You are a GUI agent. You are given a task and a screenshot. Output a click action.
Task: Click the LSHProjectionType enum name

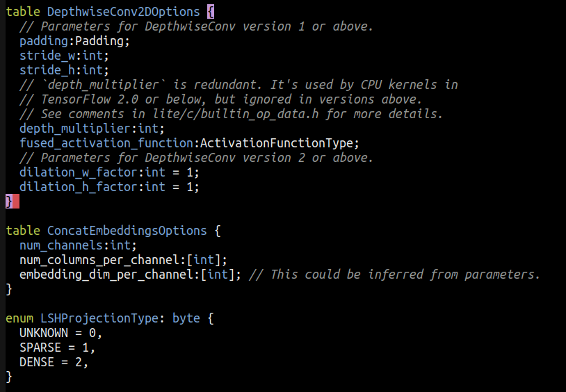99,318
